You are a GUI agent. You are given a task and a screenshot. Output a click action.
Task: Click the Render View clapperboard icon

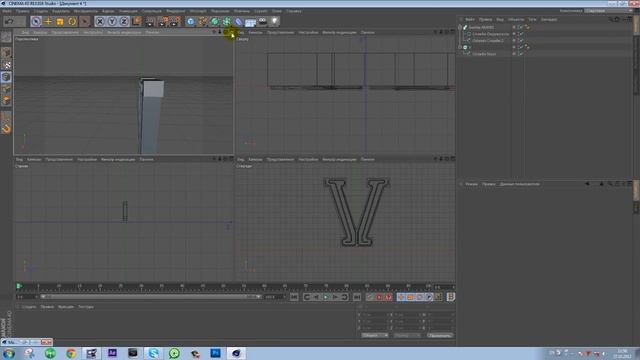pos(150,21)
